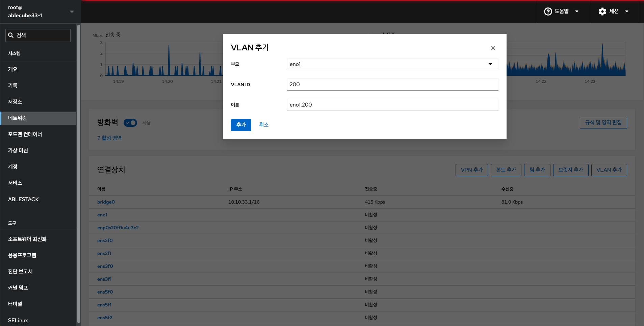Expand the help menu caret
The image size is (644, 326).
(577, 11)
